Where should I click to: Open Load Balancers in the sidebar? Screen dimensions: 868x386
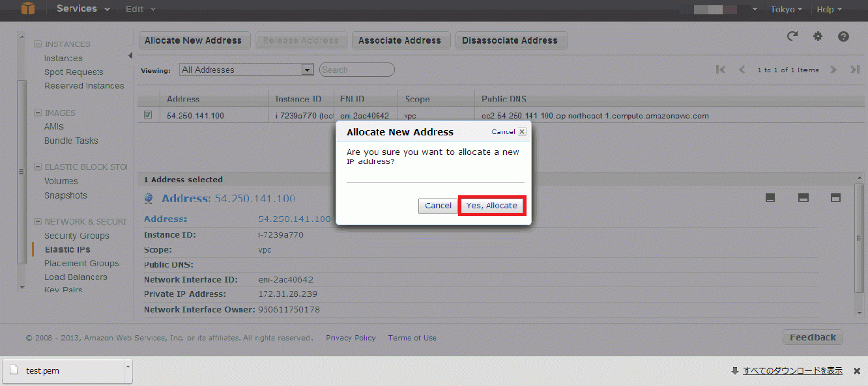pyautogui.click(x=76, y=277)
